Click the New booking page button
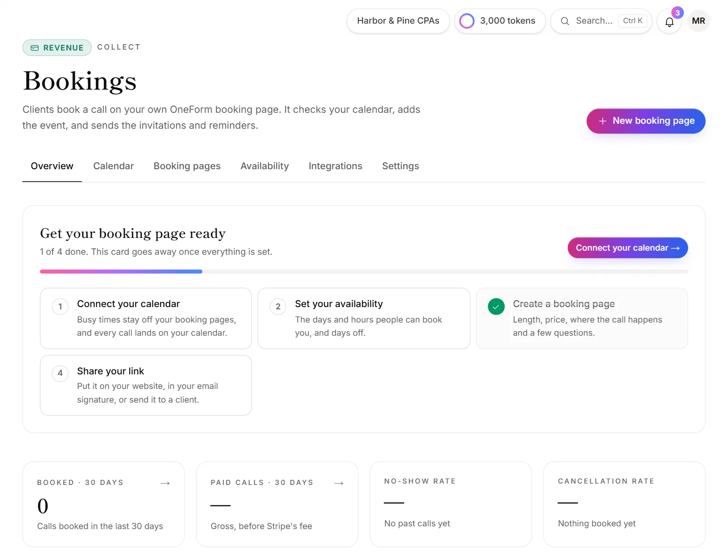728x560 pixels. coord(646,121)
